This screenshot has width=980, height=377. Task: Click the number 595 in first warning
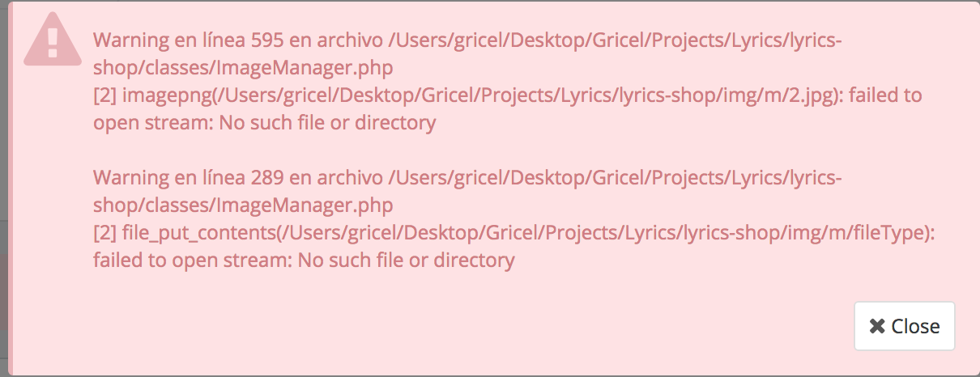click(266, 40)
